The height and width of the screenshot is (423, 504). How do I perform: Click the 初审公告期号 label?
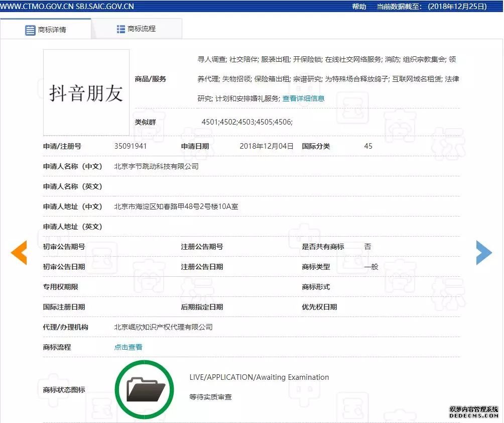point(64,247)
